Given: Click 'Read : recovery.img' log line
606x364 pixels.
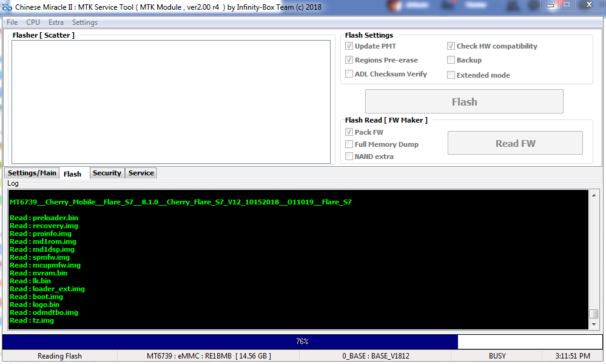Looking at the screenshot, I should click(44, 226).
